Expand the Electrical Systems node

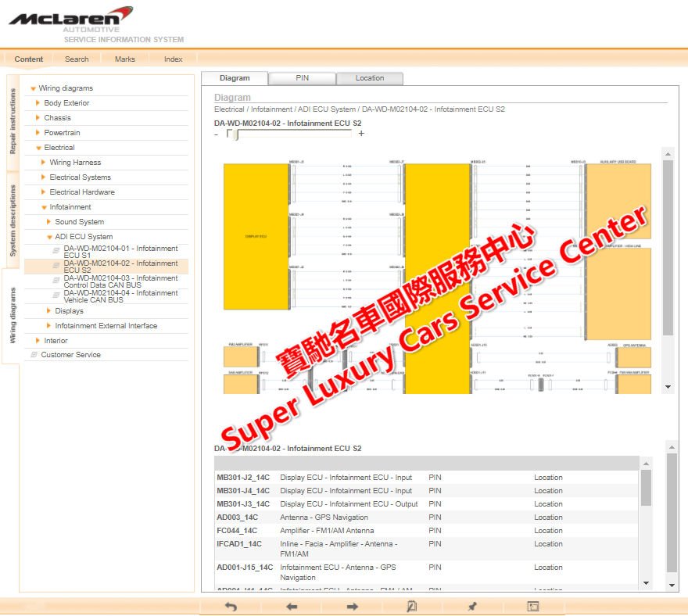43,177
